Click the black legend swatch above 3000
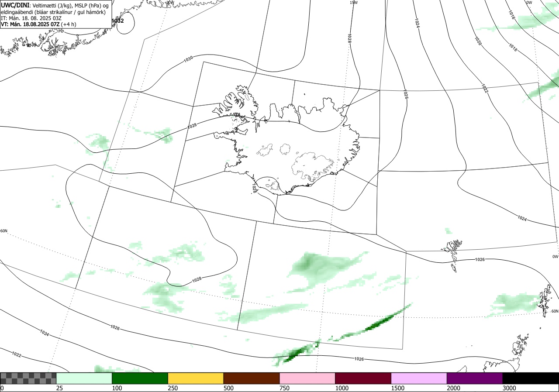Viewport: 559px width, 392px height. 531,378
